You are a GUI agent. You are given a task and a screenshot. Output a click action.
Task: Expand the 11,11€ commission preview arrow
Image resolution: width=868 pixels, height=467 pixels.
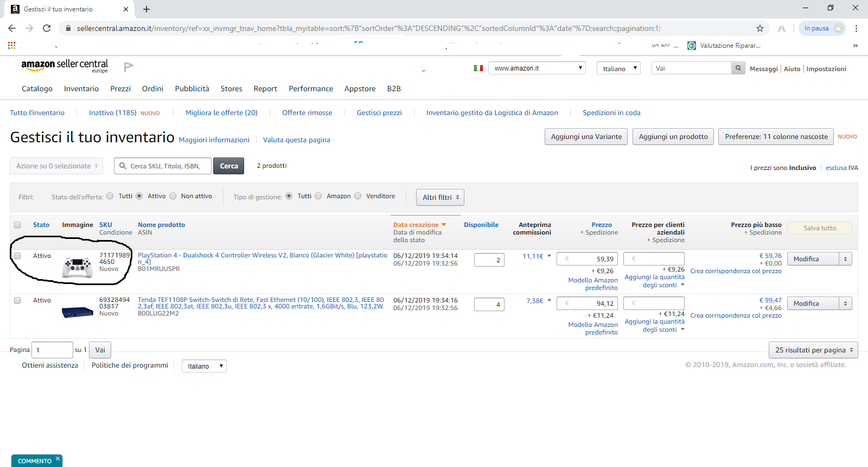[549, 256]
